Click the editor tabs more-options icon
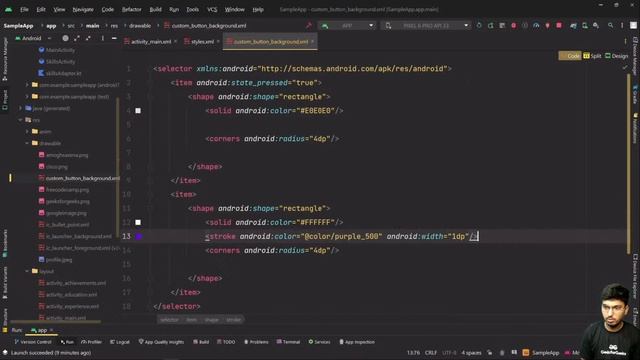 pyautogui.click(x=625, y=41)
